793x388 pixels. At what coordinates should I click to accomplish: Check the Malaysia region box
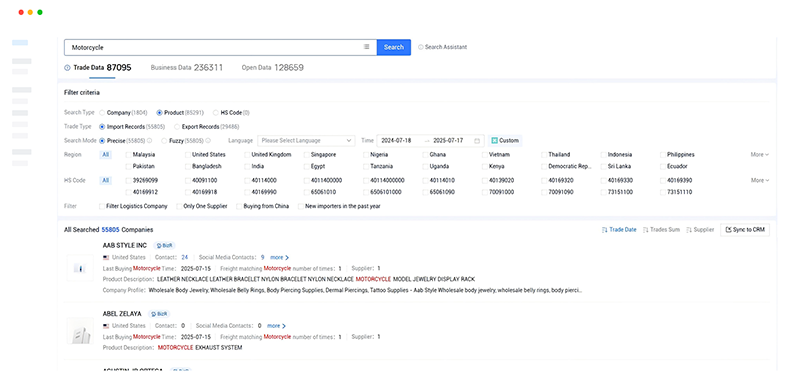coord(128,155)
